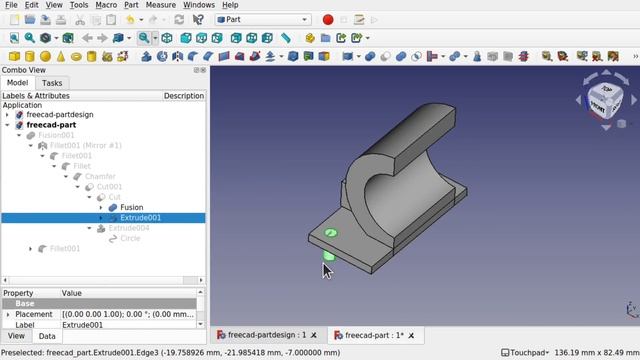
Task: Click the Measure distance ruler icon
Action: pyautogui.click(x=286, y=38)
